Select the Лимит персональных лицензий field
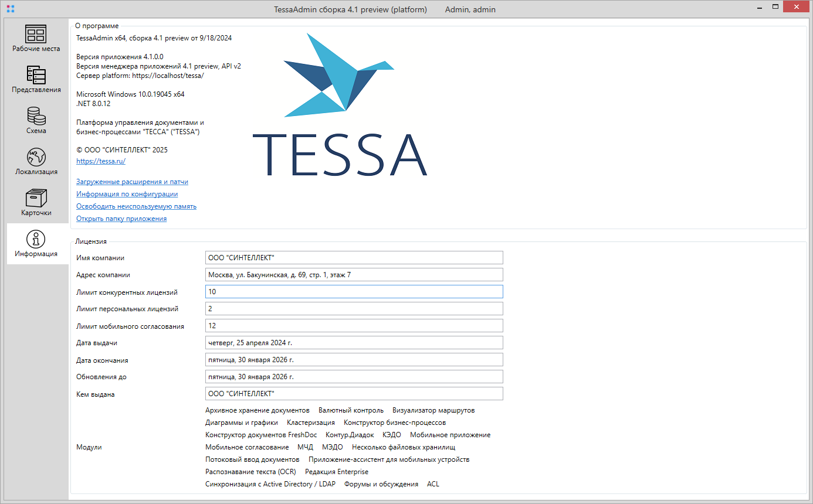This screenshot has height=504, width=813. 354,309
